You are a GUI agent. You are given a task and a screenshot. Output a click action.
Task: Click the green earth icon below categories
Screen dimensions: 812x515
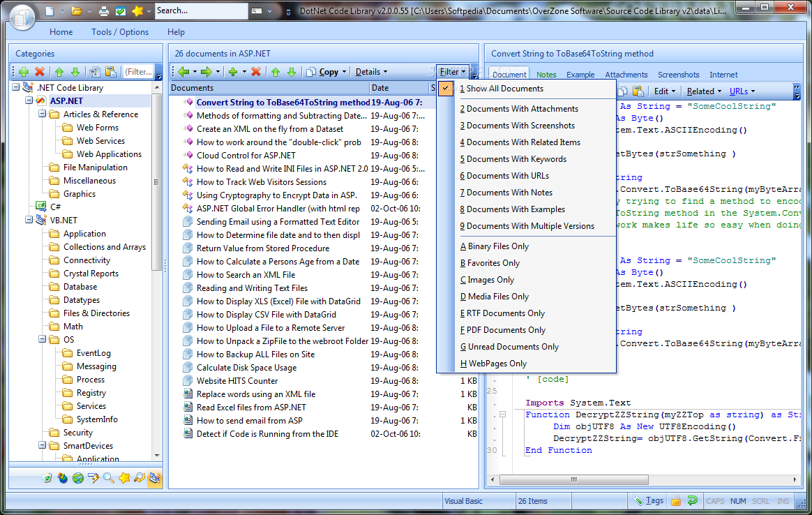[x=78, y=478]
